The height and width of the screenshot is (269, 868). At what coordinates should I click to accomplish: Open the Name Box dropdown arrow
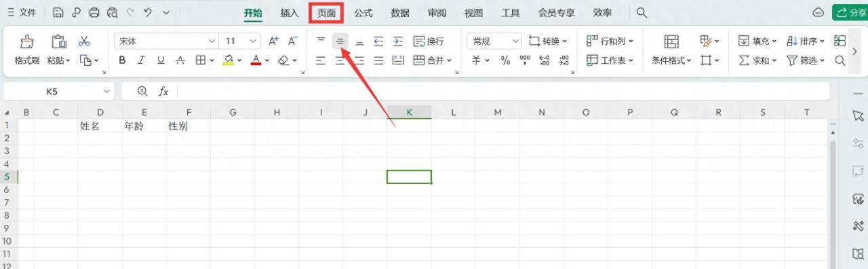(x=107, y=91)
